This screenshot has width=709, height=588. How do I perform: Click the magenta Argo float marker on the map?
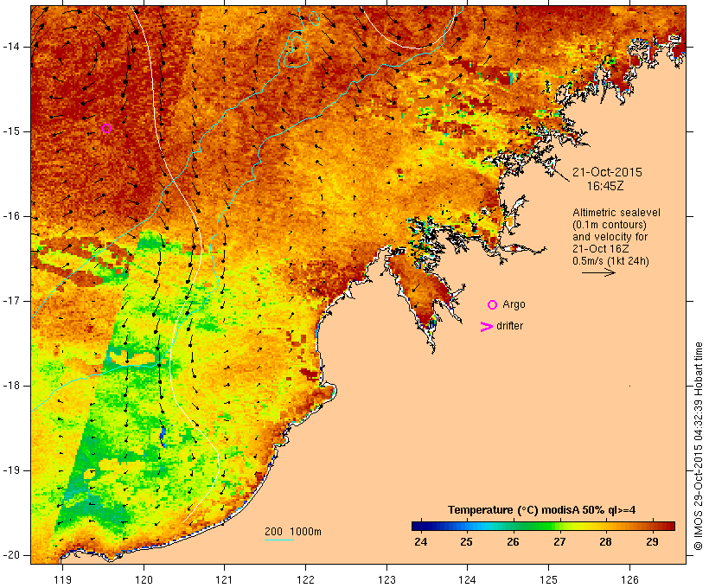tap(106, 129)
